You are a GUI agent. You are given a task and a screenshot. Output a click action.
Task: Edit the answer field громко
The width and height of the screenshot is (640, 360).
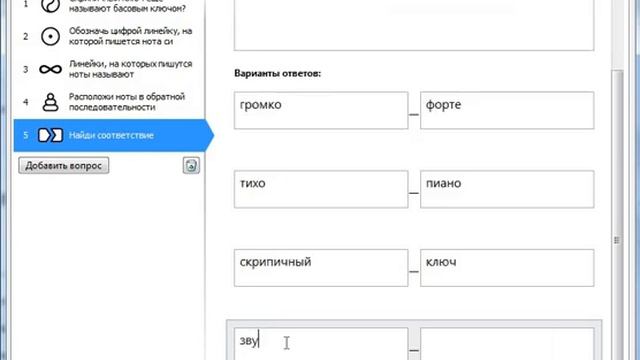(x=321, y=110)
